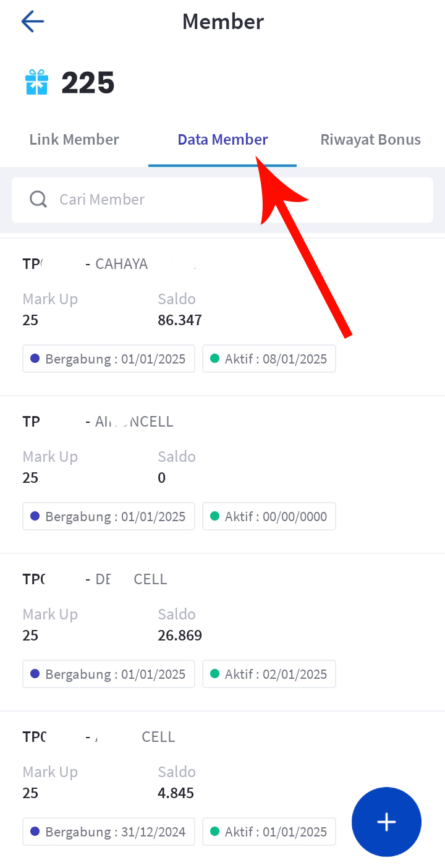Image resolution: width=445 pixels, height=868 pixels.
Task: Tap the Aktif : 00/00/0000 badge
Action: 269,516
